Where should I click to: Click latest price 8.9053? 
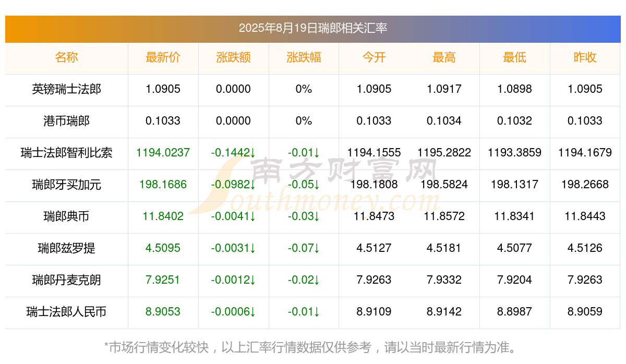(x=163, y=312)
